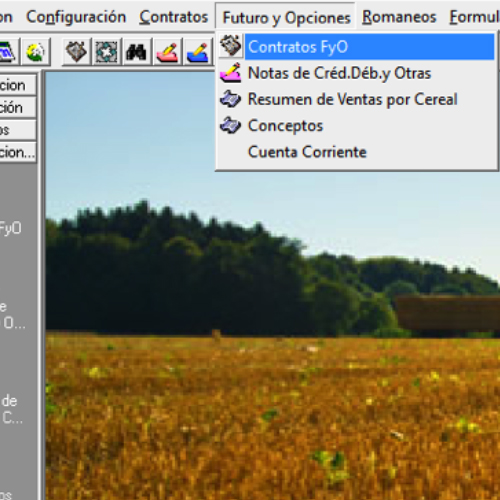Select Contratos FyO menu entry

click(357, 47)
